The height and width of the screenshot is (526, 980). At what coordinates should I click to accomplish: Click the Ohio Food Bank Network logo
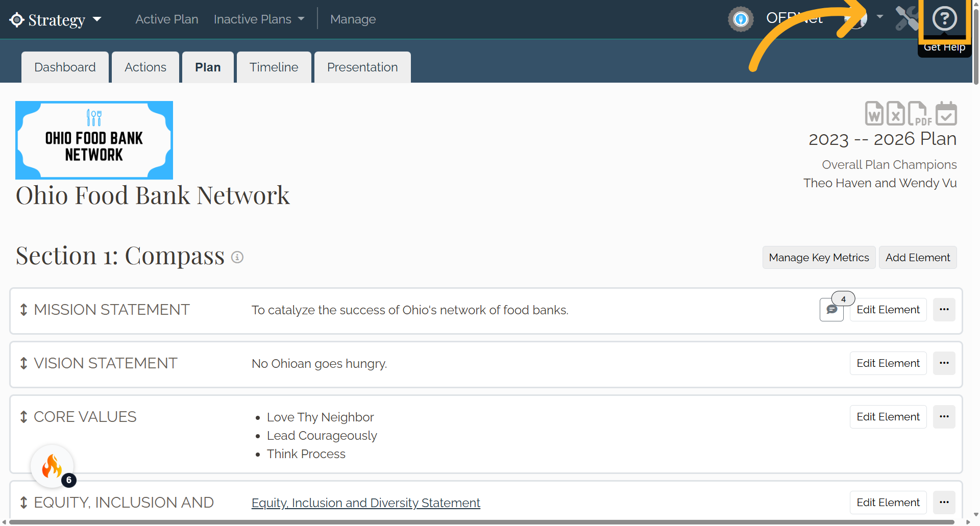[94, 140]
